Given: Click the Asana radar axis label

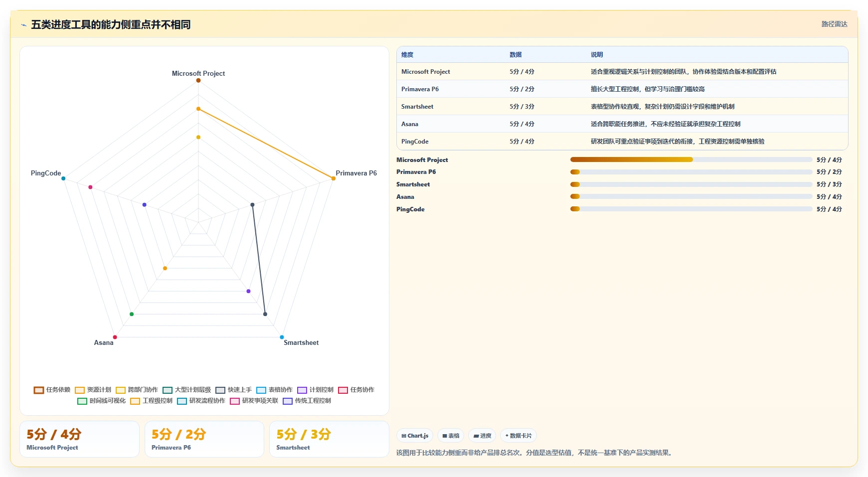Looking at the screenshot, I should pos(104,342).
